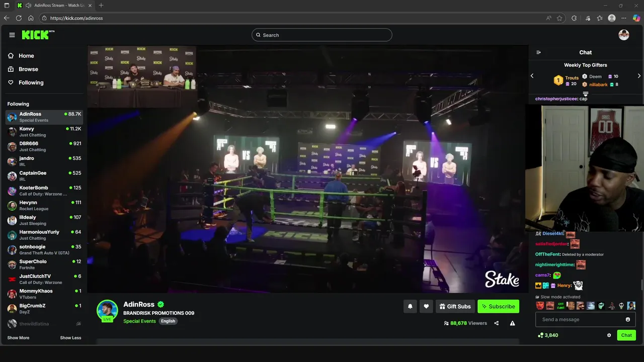The height and width of the screenshot is (362, 644).
Task: Open browser settings and more menu
Action: (624, 18)
